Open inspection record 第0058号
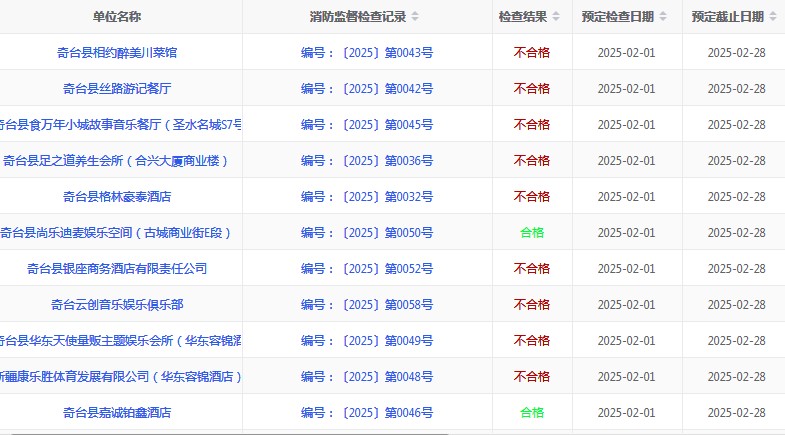The image size is (785, 435). tap(367, 304)
